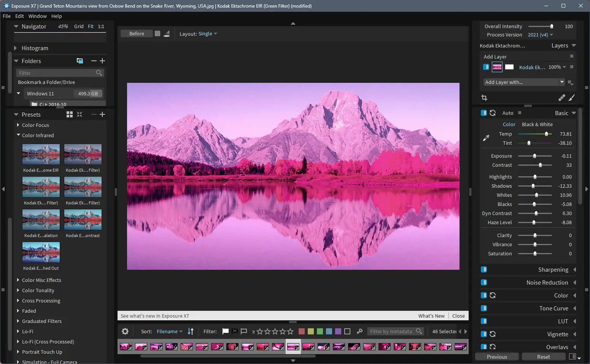Open the Add Layer with... dropdown
590x364 pixels.
tap(524, 82)
